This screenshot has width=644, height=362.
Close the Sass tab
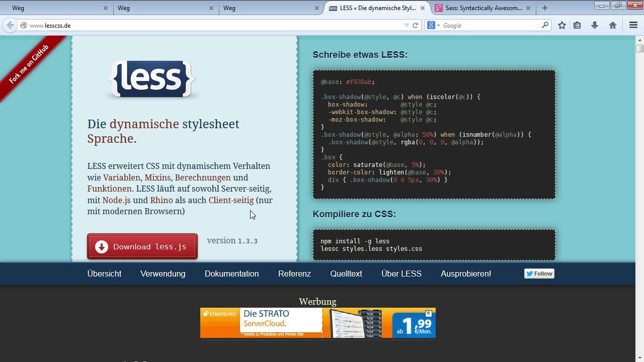[x=528, y=8]
